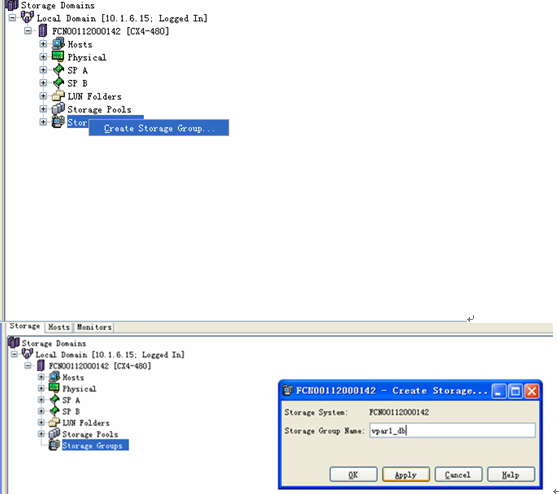Click the Local Domain icon in upper tree

click(27, 17)
